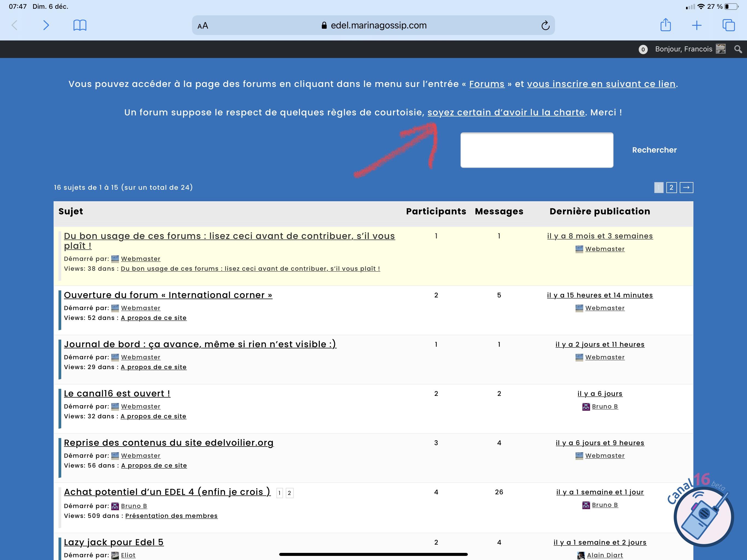The width and height of the screenshot is (747, 560).
Task: Open 'soyez certain d'avoir lu la charte' link
Action: coord(506,112)
